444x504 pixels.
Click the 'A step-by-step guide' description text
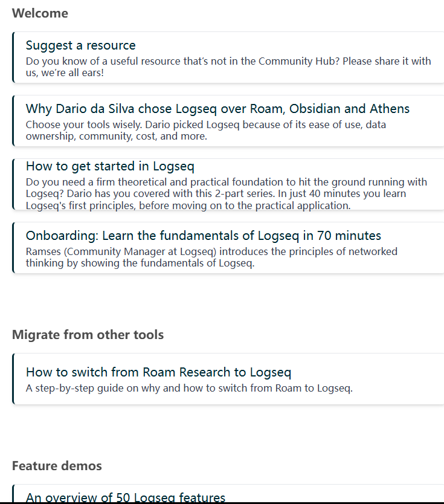pyautogui.click(x=189, y=388)
